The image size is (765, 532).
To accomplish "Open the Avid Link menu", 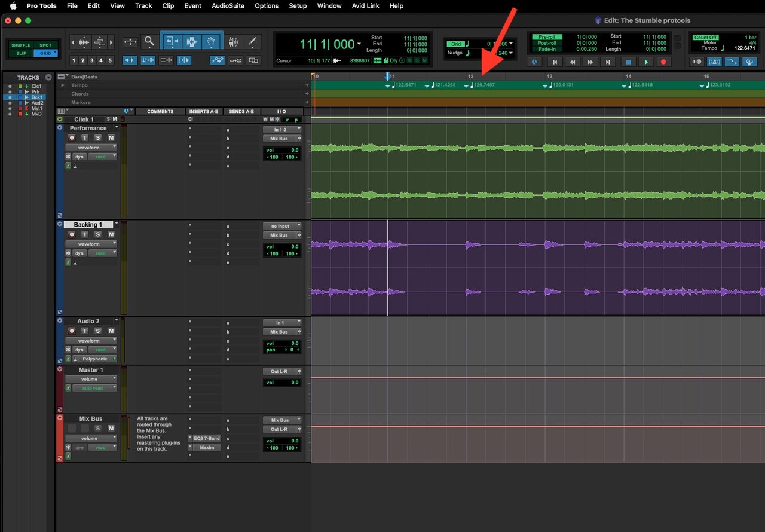I will (365, 5).
